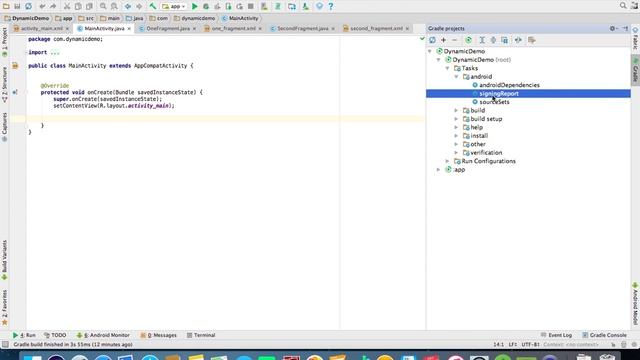
Task: Select the MainActivity.java tab
Action: [x=104, y=29]
